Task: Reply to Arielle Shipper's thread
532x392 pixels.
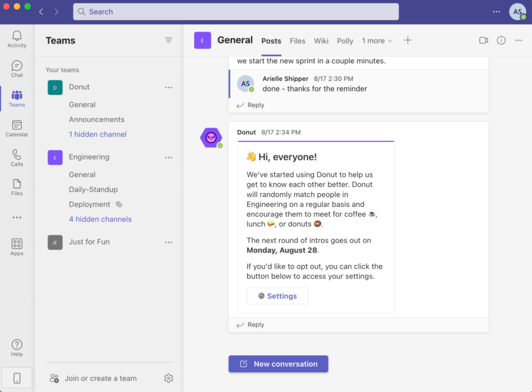Action: point(251,105)
